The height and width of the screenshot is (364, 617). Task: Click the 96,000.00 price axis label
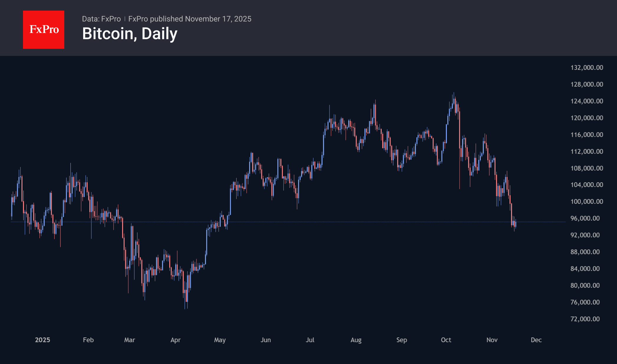pos(585,218)
